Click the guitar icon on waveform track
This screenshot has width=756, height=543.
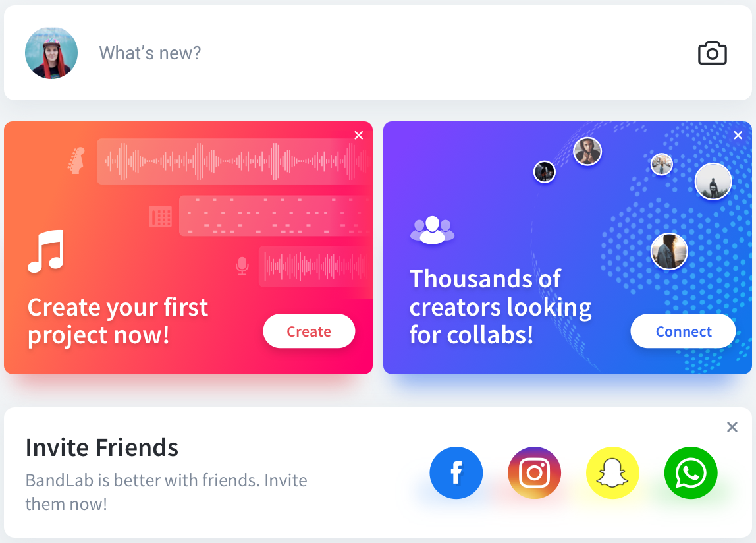click(76, 161)
